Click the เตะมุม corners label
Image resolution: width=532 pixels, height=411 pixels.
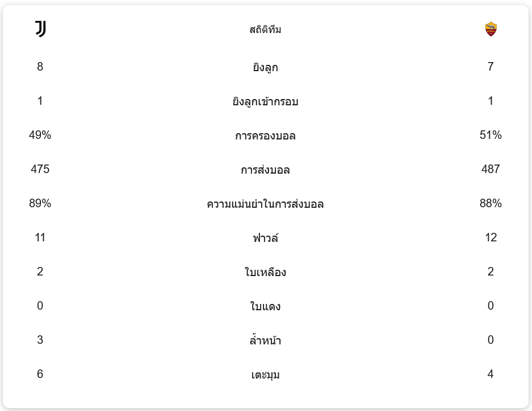pos(265,375)
